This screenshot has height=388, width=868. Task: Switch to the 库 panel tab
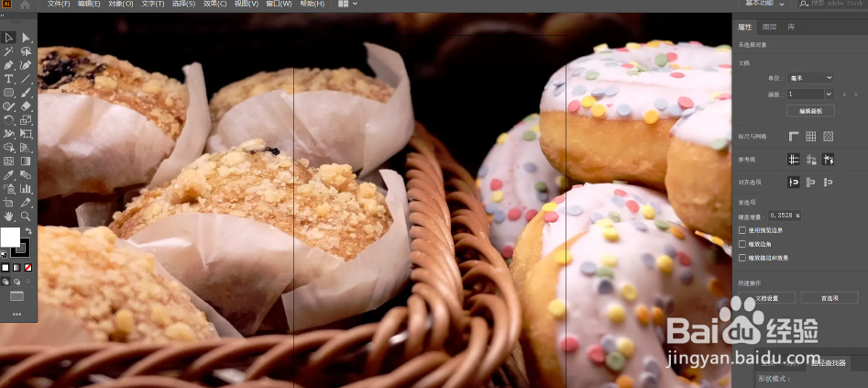[x=792, y=27]
